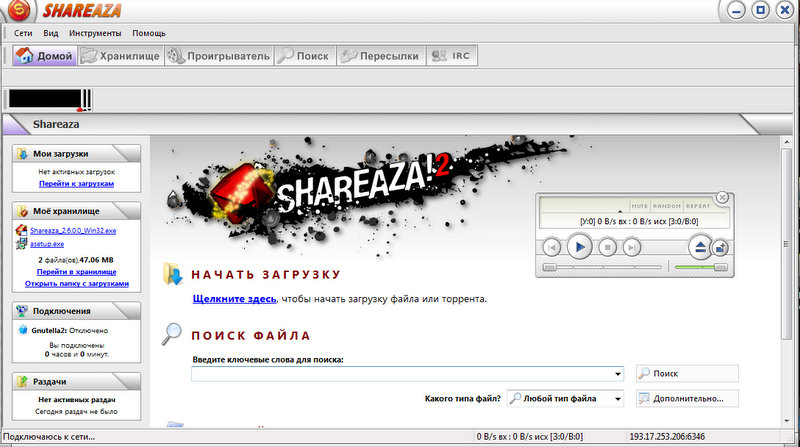This screenshot has width=800, height=447.
Task: Click the player seek position slider
Action: pyautogui.click(x=602, y=267)
